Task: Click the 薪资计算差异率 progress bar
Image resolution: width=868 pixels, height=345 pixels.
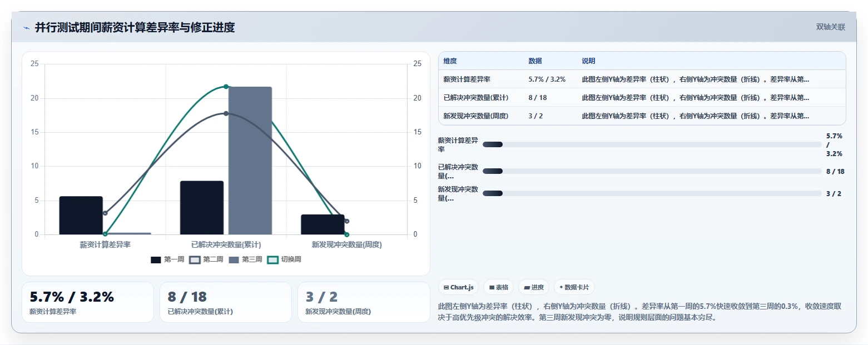Action: (x=652, y=144)
